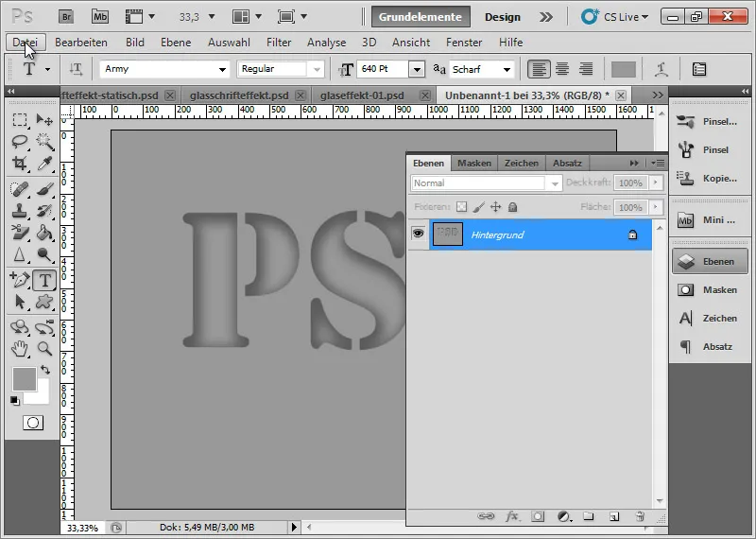Viewport: 756px width, 539px height.
Task: Select the Path Selection tool
Action: point(20,302)
